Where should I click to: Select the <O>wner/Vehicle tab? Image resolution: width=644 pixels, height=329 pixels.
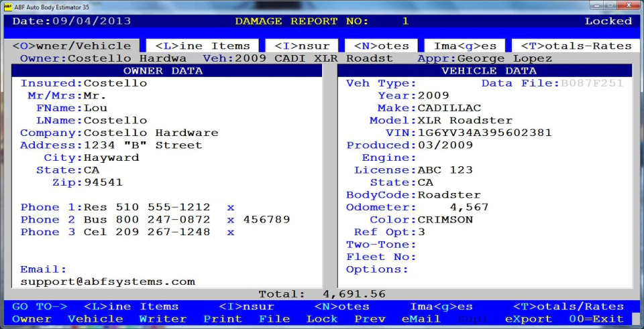point(72,46)
